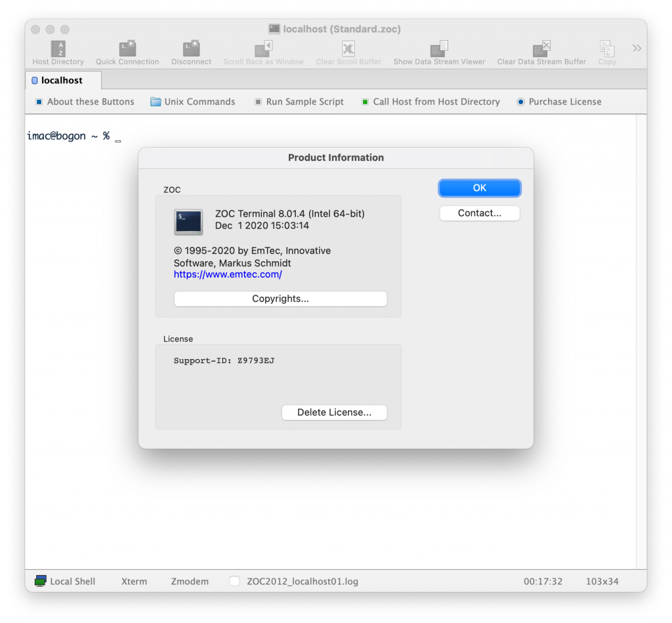Toggle the log file checkbox
The image size is (672, 623).
234,581
